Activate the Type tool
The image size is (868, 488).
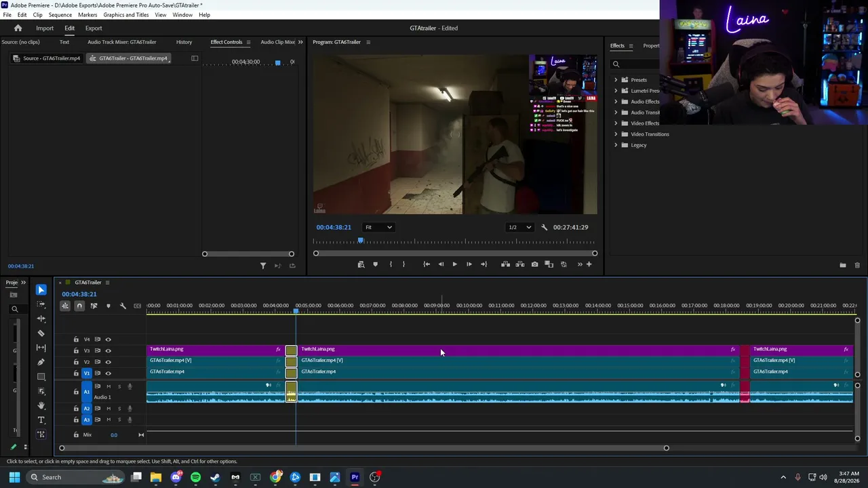tap(41, 420)
